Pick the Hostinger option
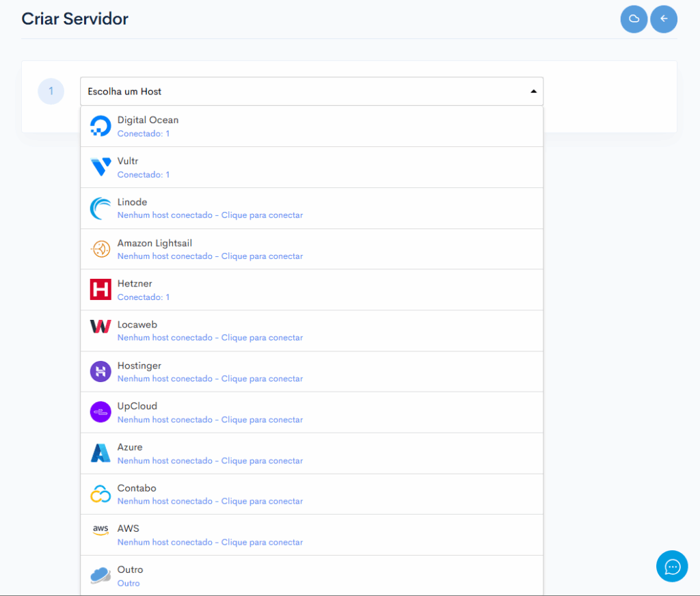Image resolution: width=700 pixels, height=596 pixels. pos(312,371)
